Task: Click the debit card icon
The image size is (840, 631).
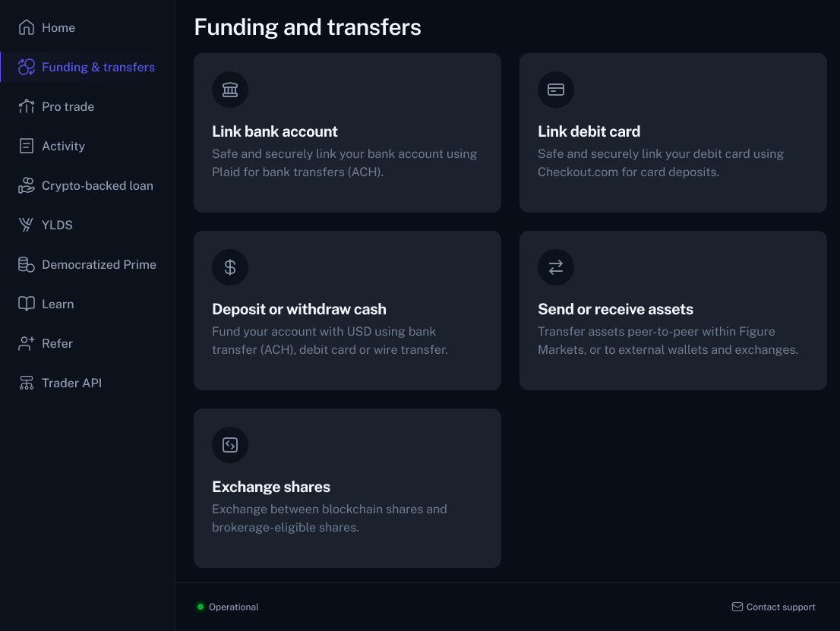Action: 555,90
